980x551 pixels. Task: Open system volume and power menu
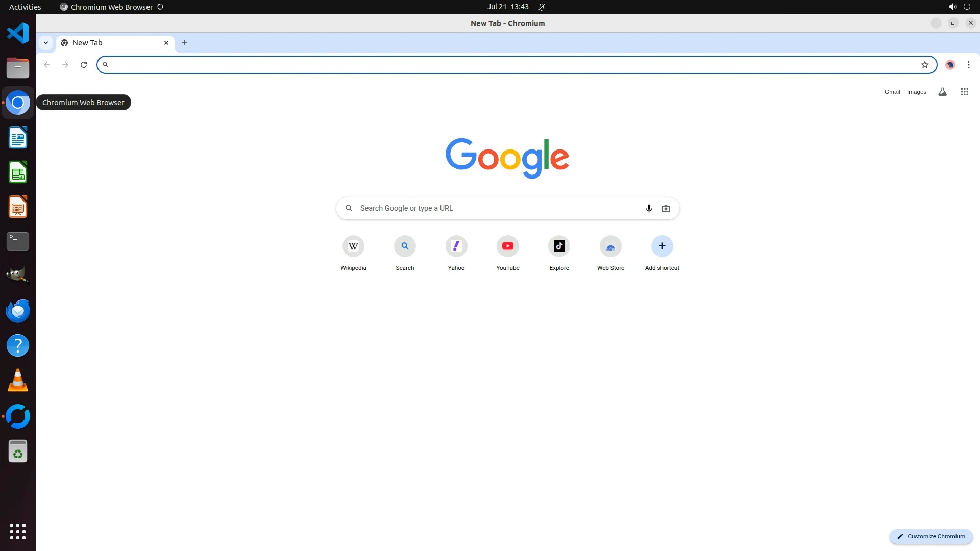[959, 7]
